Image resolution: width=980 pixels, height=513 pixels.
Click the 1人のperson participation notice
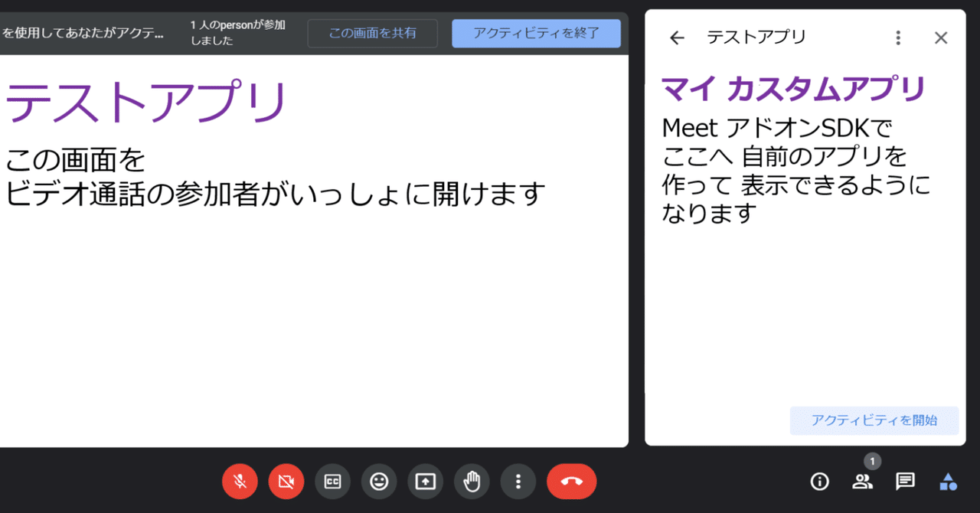coord(237,33)
